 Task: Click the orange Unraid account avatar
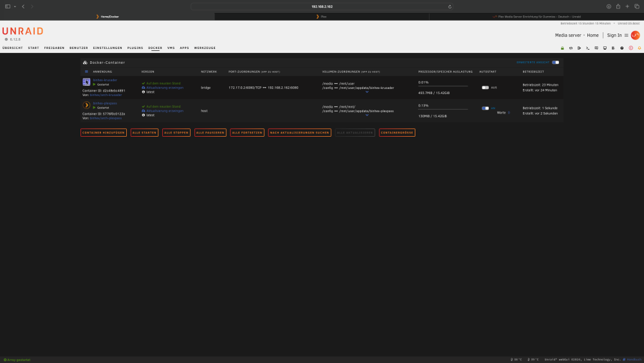(x=636, y=35)
